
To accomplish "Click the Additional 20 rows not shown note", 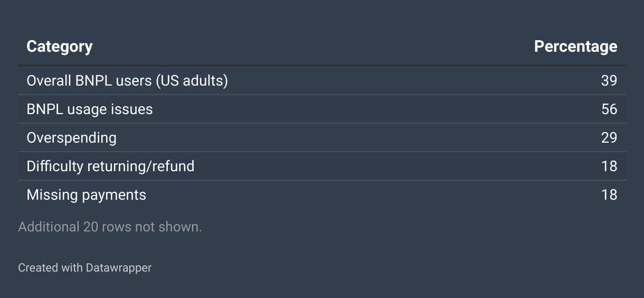I will [x=110, y=227].
